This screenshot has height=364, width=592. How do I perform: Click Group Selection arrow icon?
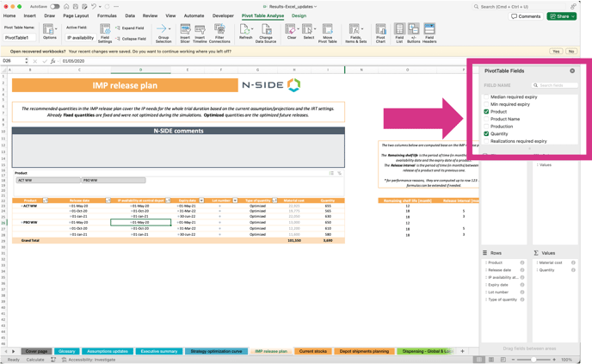click(x=163, y=28)
